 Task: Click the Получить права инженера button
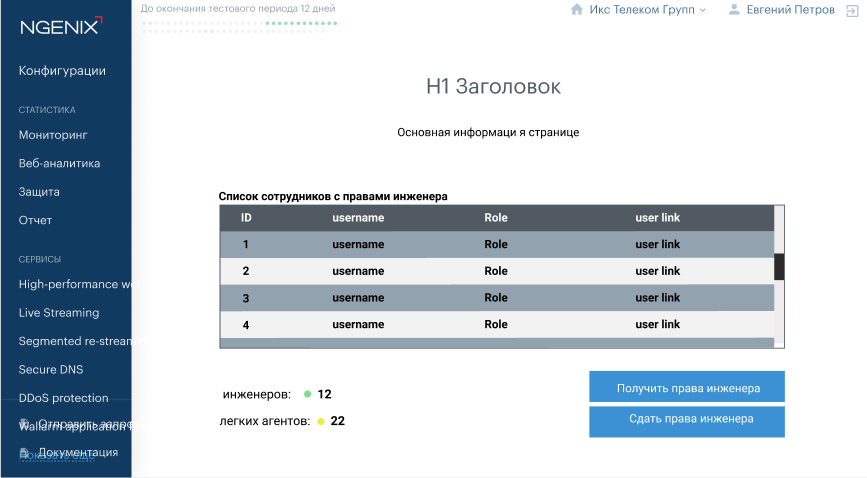click(x=687, y=387)
